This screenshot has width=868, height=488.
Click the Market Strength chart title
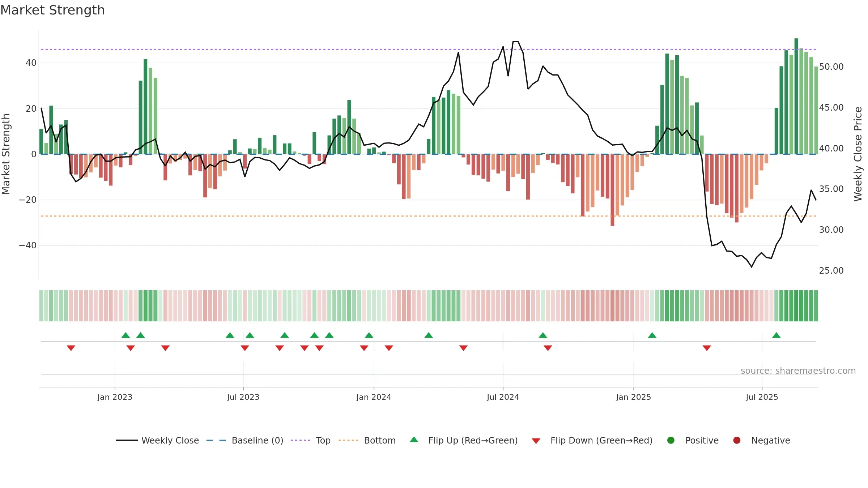52,10
